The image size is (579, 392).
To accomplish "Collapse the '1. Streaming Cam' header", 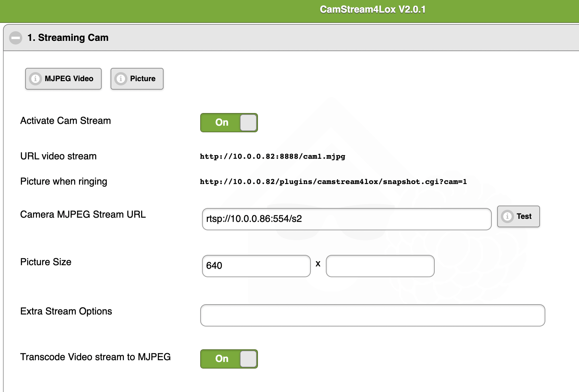I will tap(68, 38).
